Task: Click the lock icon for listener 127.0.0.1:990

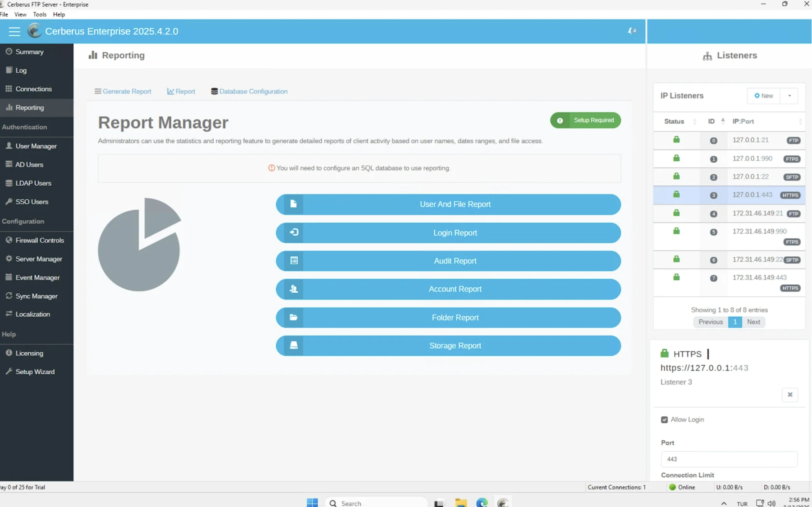Action: point(676,158)
